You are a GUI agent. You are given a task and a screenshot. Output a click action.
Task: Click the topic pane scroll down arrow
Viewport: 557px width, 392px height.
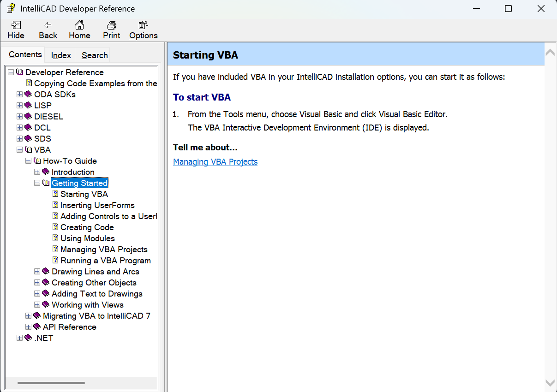point(550,383)
